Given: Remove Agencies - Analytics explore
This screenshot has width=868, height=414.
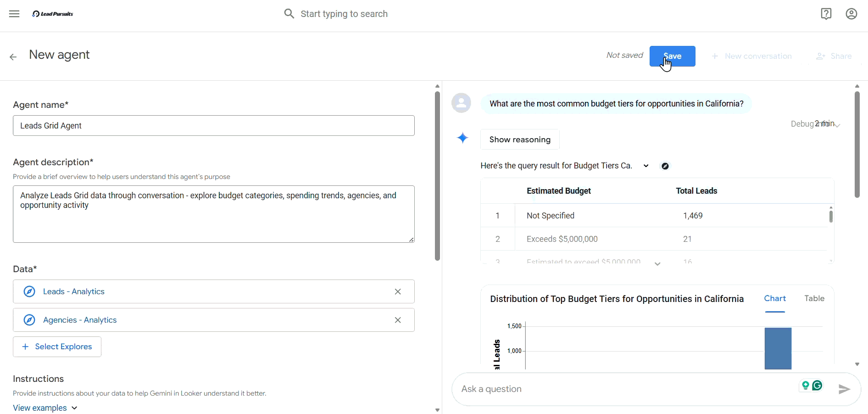Looking at the screenshot, I should [x=398, y=320].
